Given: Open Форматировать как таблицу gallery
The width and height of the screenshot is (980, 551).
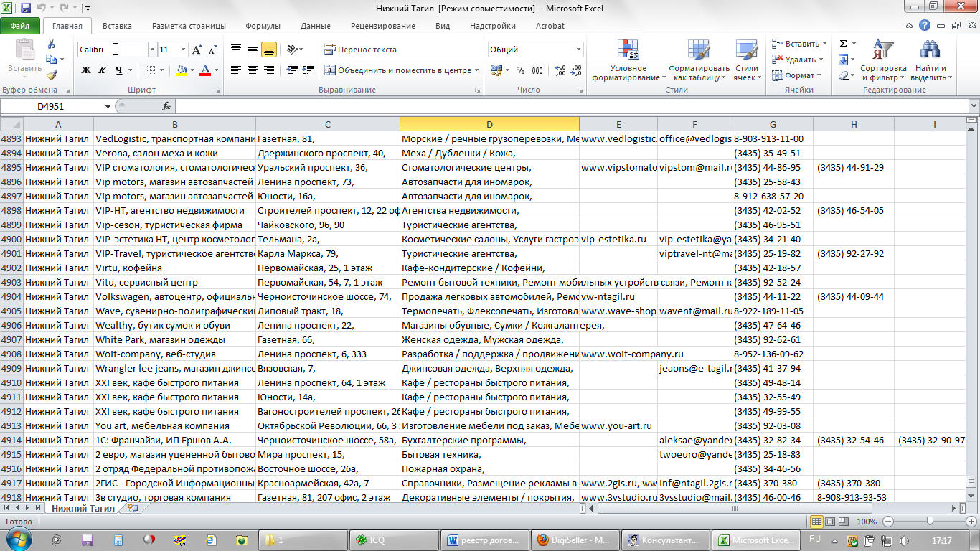Looking at the screenshot, I should 699,60.
